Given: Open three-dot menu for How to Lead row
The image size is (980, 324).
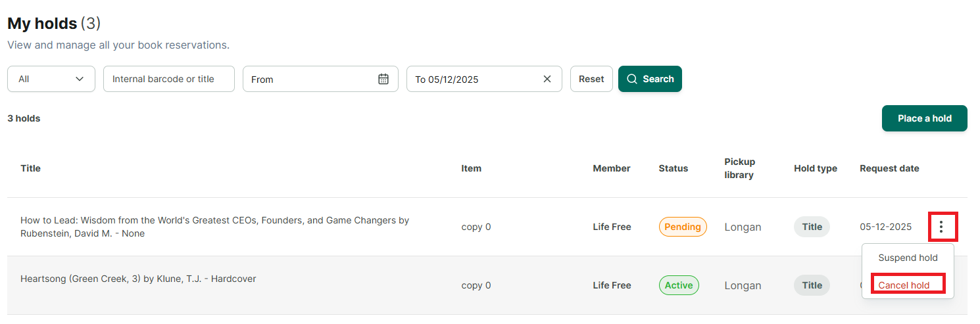Looking at the screenshot, I should (x=942, y=227).
